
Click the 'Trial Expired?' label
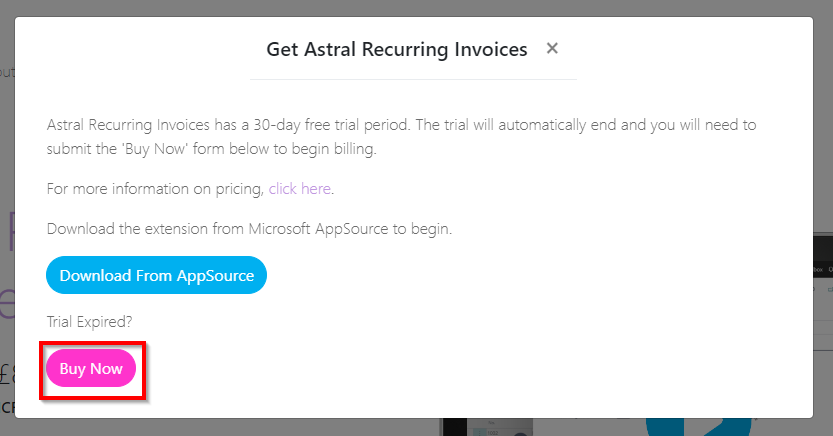pyautogui.click(x=89, y=321)
